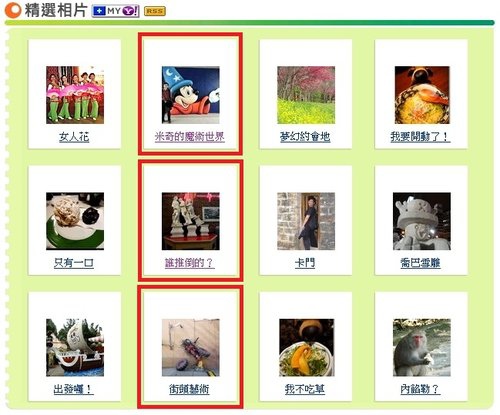Viewport: 500px width, 415px height.
Task: Open the Mickey Mouse wizard photo thumbnail
Action: click(191, 95)
